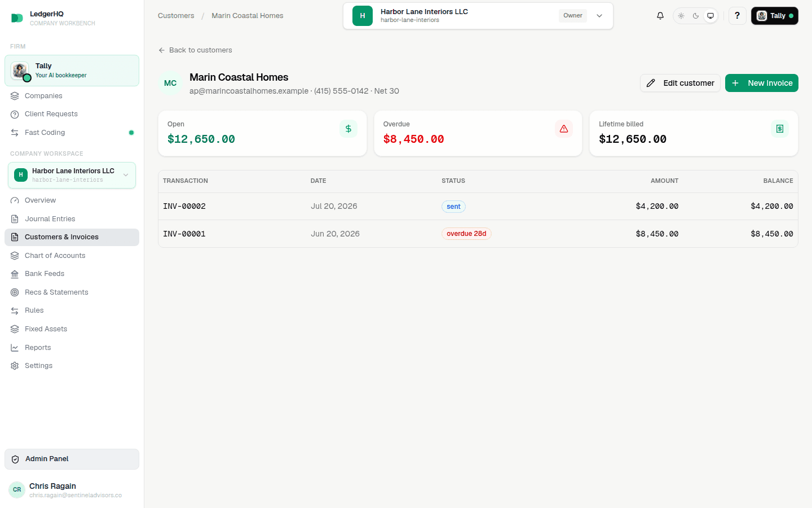Click Harbor Lane Interiors H avatar in header
812x508 pixels.
363,16
